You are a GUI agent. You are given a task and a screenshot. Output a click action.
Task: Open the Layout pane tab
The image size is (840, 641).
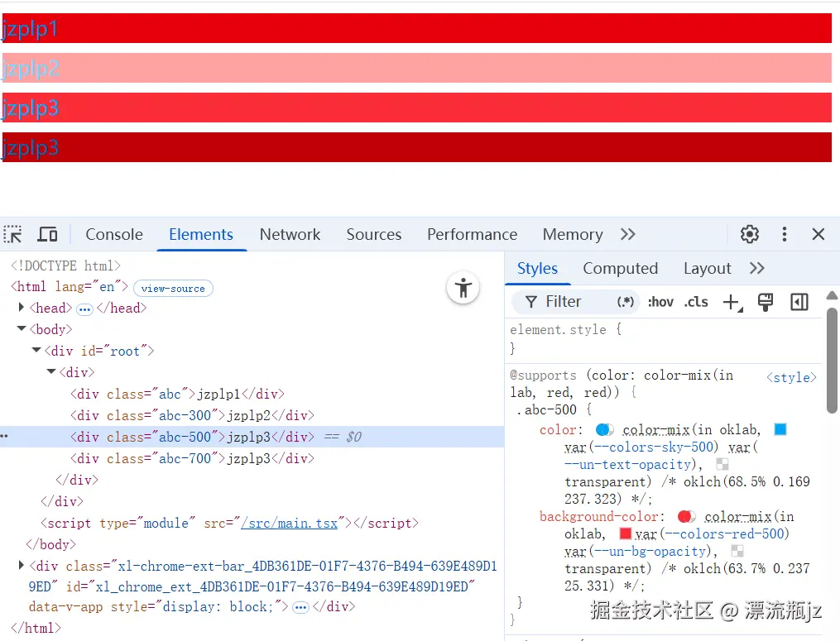(707, 268)
